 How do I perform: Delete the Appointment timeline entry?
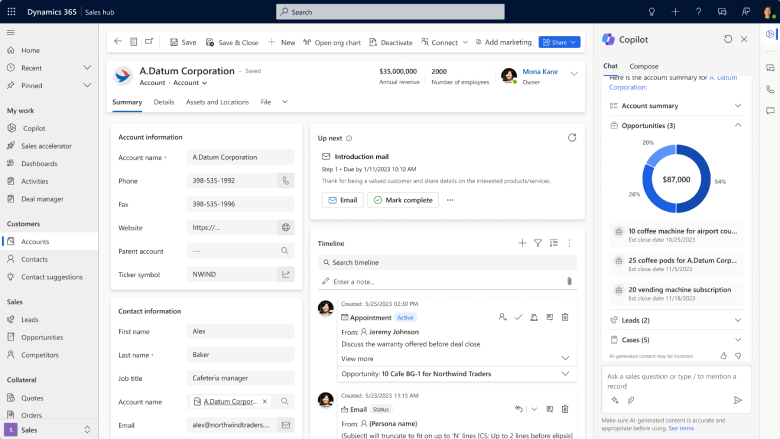[x=565, y=317]
